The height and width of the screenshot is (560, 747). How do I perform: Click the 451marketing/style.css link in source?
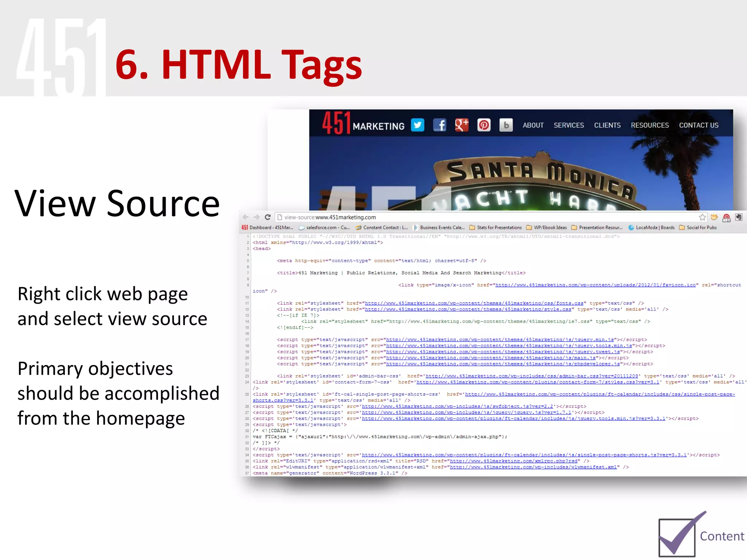468,310
